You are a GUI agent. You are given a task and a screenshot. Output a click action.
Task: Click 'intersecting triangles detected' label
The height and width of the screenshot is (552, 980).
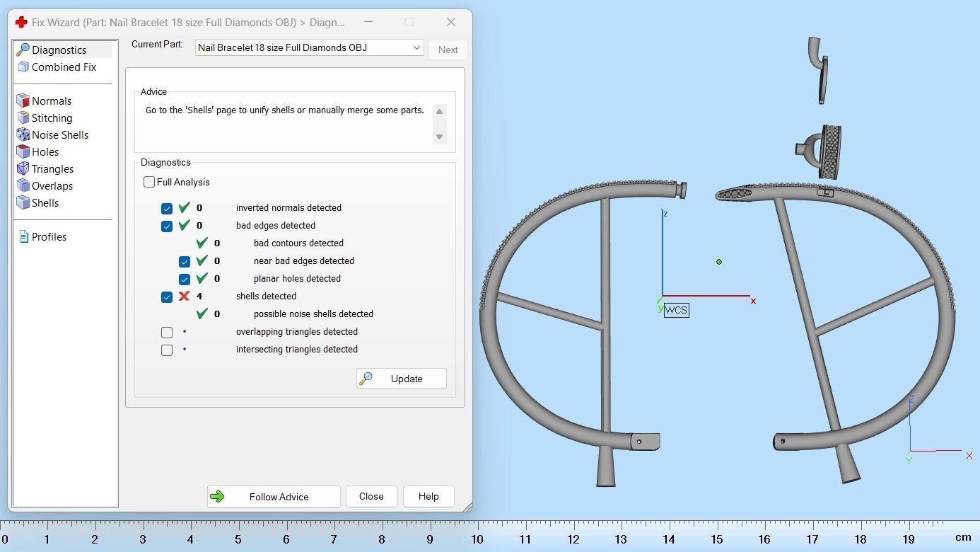(x=297, y=349)
